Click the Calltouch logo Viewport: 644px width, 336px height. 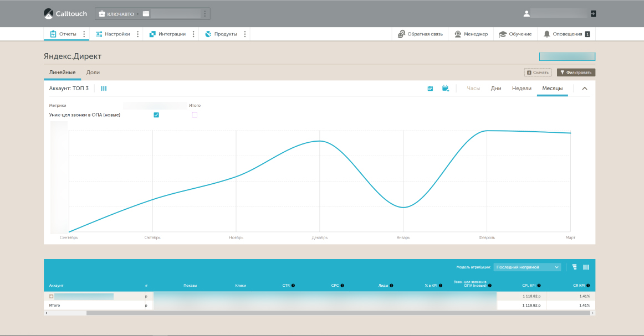(x=65, y=13)
